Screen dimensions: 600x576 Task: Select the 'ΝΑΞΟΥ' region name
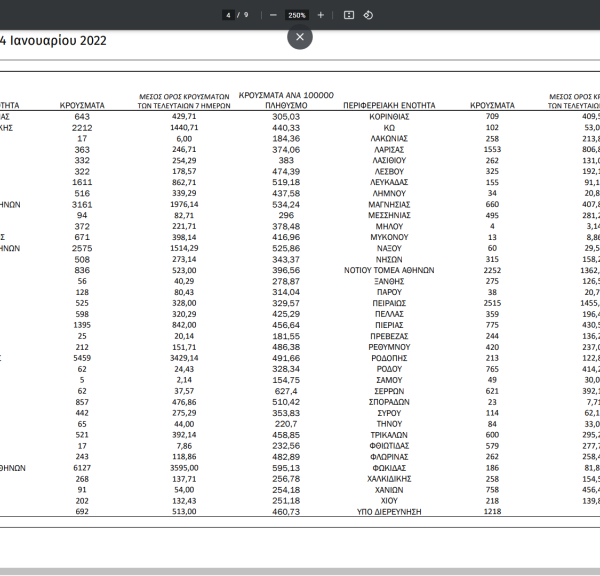389,248
